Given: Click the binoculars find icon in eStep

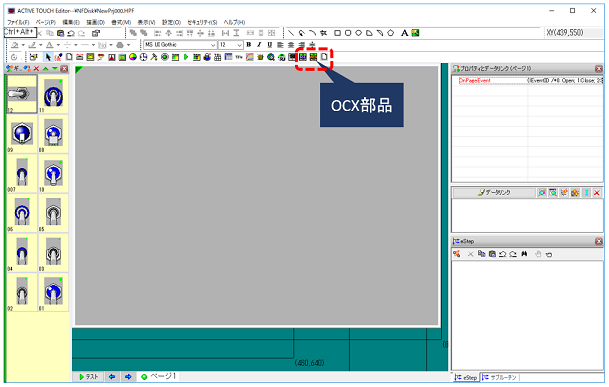Looking at the screenshot, I should click(524, 254).
